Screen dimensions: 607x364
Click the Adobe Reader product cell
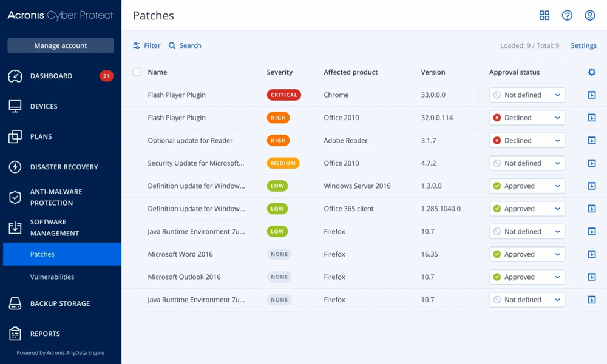click(346, 141)
